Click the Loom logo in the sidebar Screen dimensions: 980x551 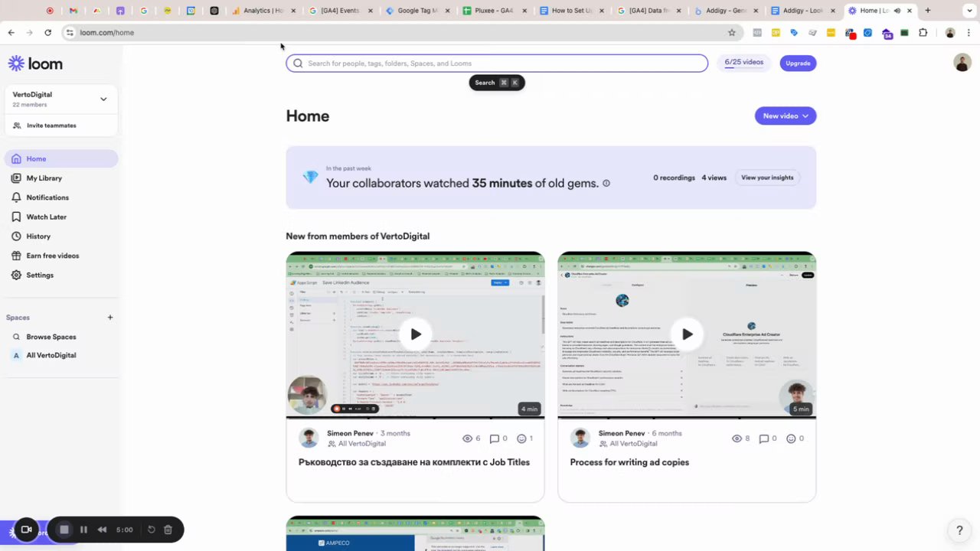click(x=35, y=64)
